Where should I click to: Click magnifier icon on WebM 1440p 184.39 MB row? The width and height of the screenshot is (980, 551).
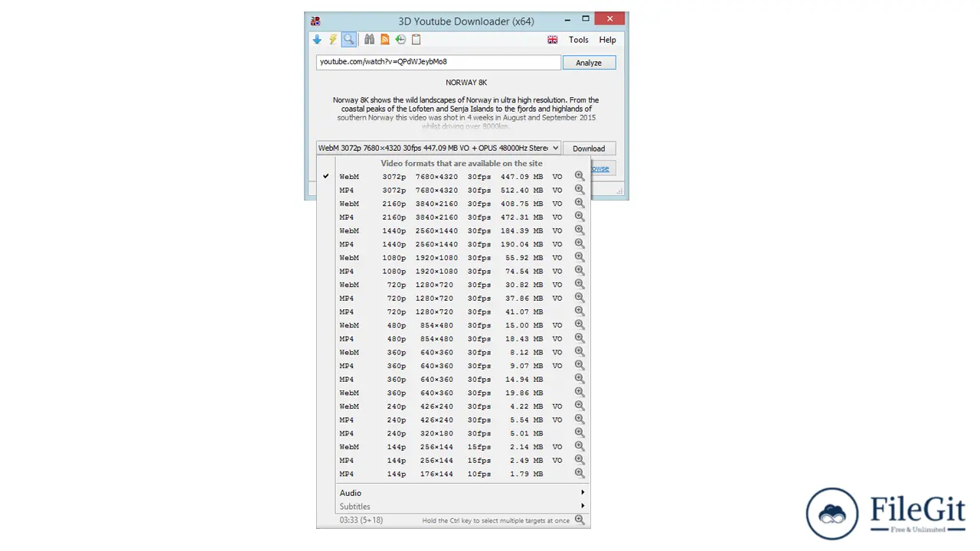[580, 230]
